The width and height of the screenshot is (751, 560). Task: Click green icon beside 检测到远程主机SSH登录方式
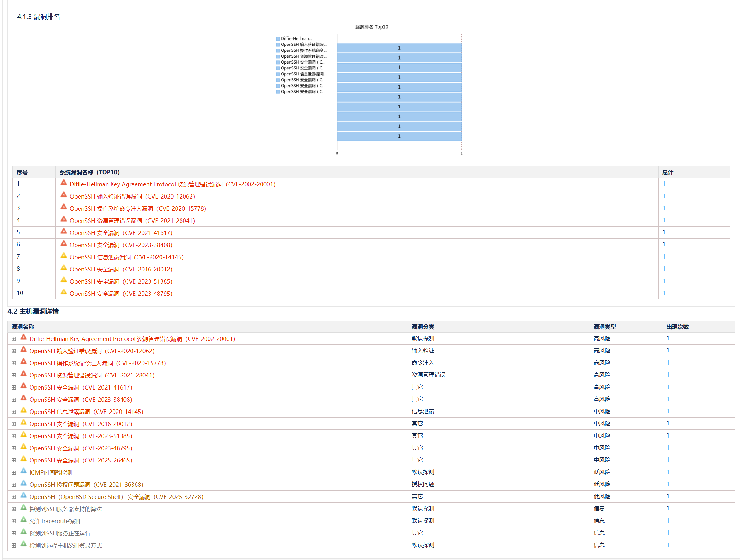tap(23, 544)
